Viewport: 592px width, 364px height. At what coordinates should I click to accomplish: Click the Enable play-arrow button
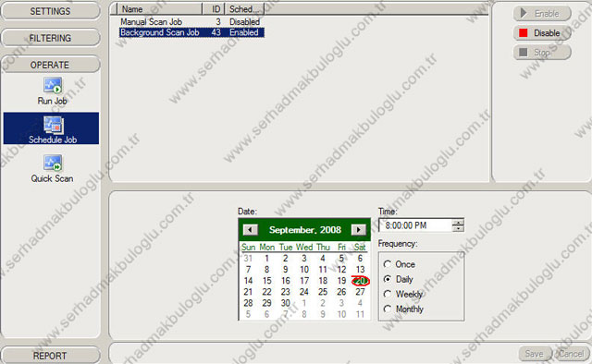[542, 14]
